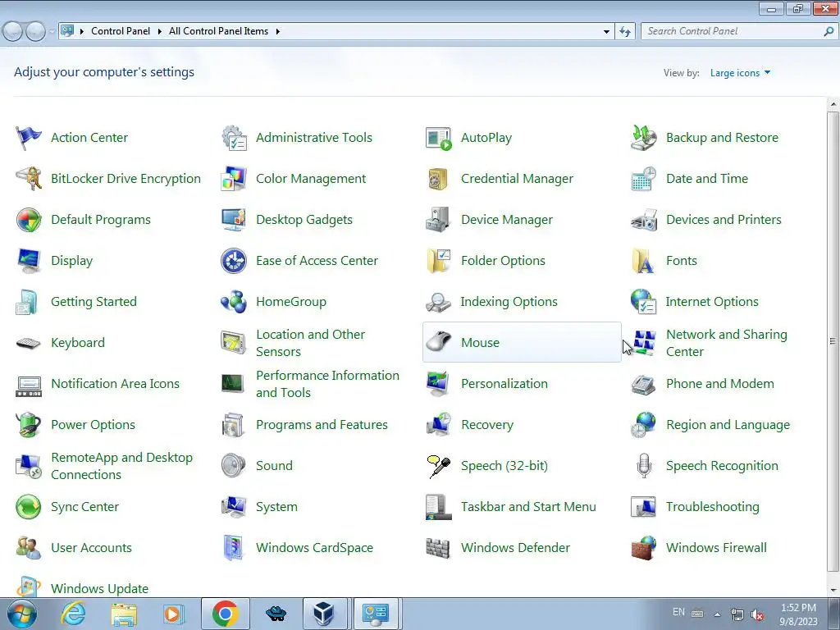Click the Control Panel breadcrumb segment

click(x=121, y=31)
